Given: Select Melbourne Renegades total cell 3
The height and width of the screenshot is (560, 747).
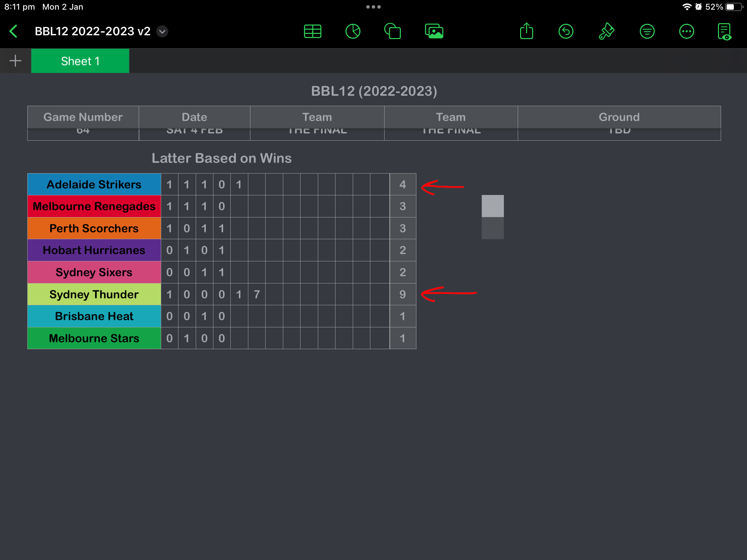Looking at the screenshot, I should 403,206.
